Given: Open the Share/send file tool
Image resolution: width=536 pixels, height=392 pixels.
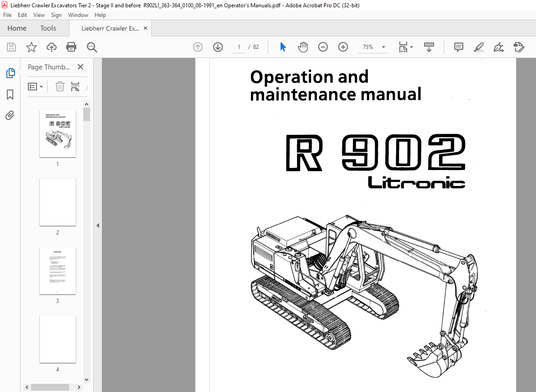Looking at the screenshot, I should point(519,47).
